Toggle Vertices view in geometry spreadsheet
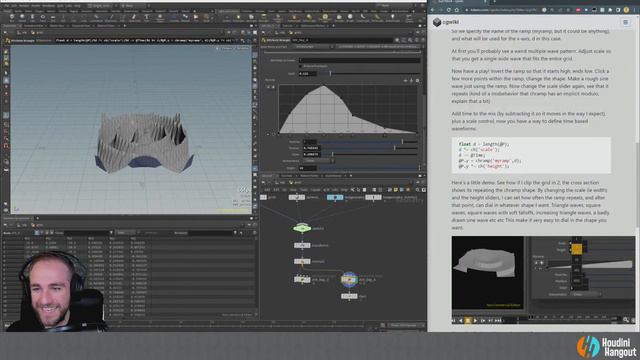This screenshot has width=640, height=360. pyautogui.click(x=42, y=233)
